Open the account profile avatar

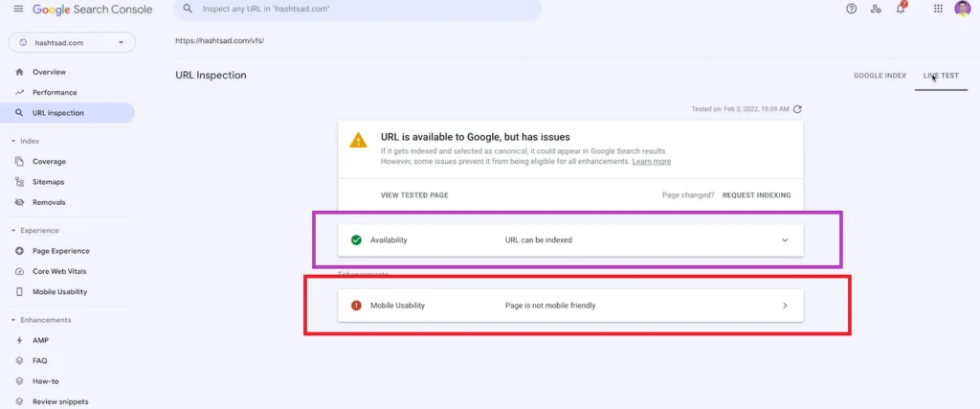962,9
